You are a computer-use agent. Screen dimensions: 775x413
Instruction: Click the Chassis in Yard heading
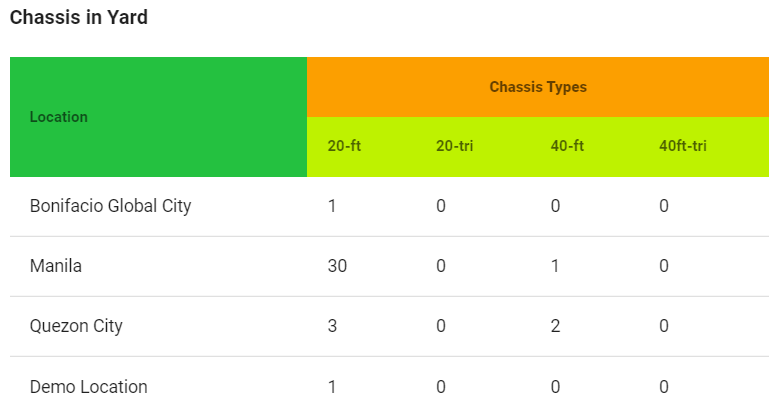(79, 18)
